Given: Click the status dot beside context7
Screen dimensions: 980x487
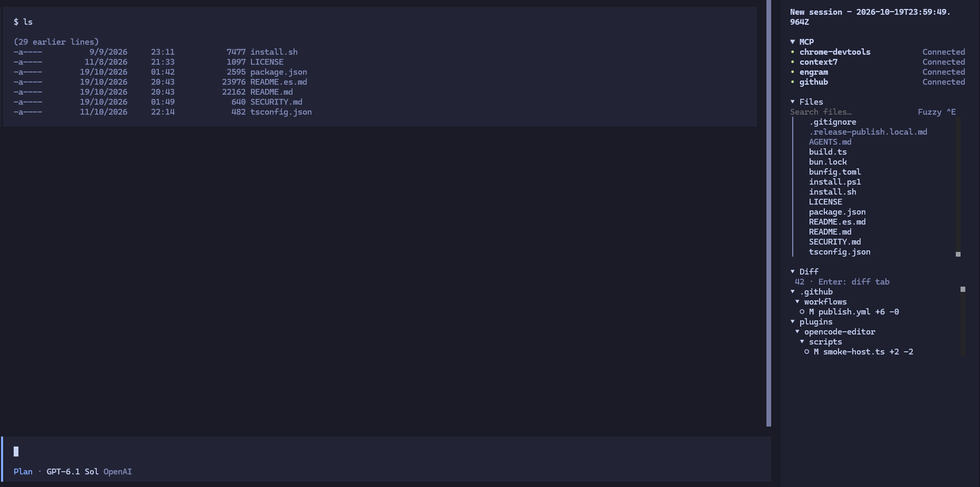Looking at the screenshot, I should [x=793, y=62].
